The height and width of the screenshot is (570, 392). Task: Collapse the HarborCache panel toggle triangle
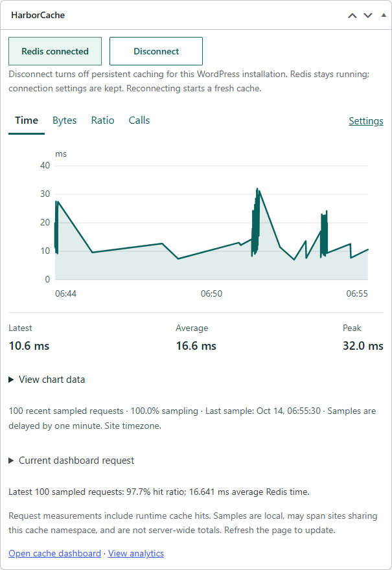[x=384, y=16]
